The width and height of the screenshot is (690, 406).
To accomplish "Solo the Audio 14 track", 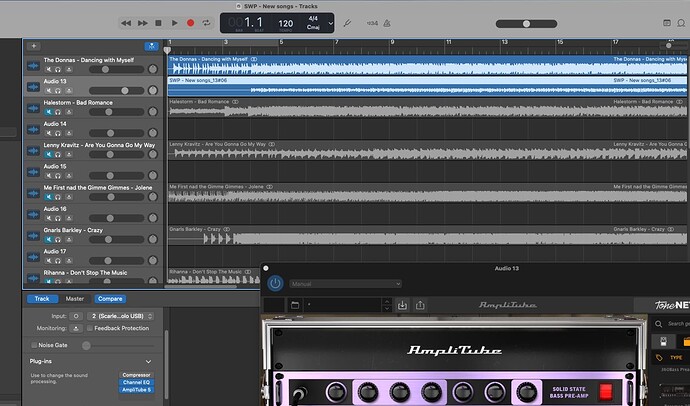I will (58, 133).
